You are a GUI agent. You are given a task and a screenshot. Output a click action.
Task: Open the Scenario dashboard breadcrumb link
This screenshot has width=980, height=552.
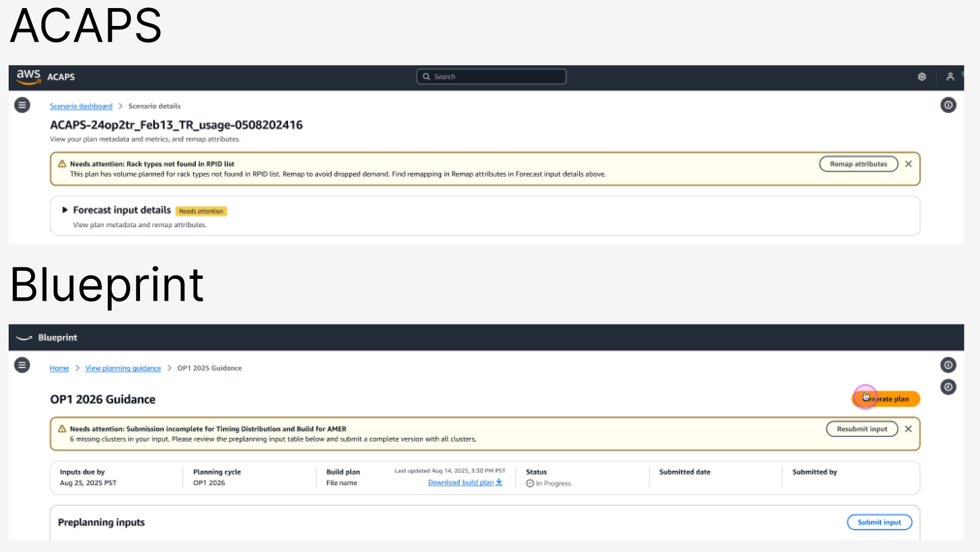click(81, 106)
